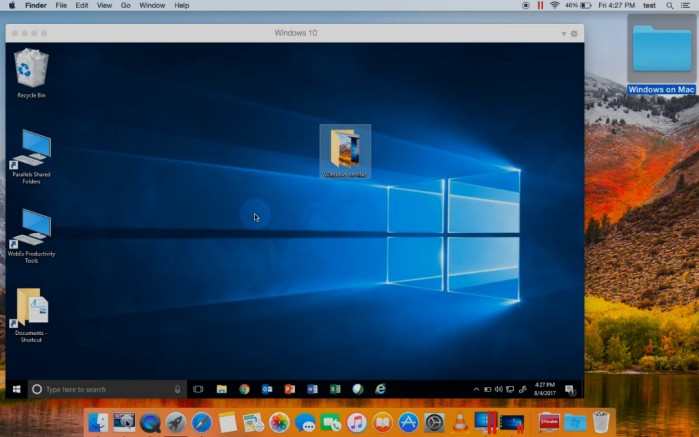This screenshot has width=699, height=437.
Task: Open the Windows Start menu
Action: pyautogui.click(x=16, y=389)
